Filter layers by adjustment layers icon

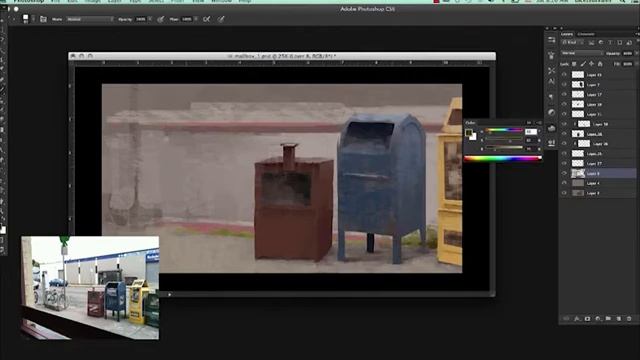(601, 42)
